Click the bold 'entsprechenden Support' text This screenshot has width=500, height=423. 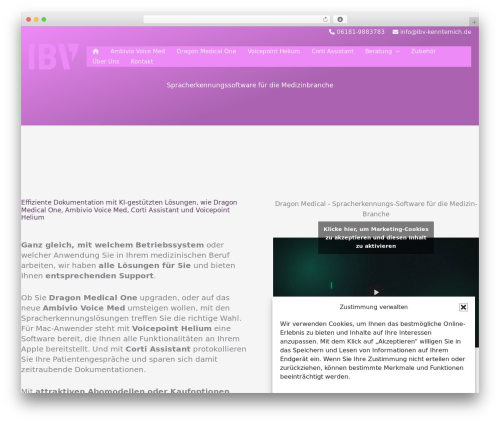click(99, 276)
